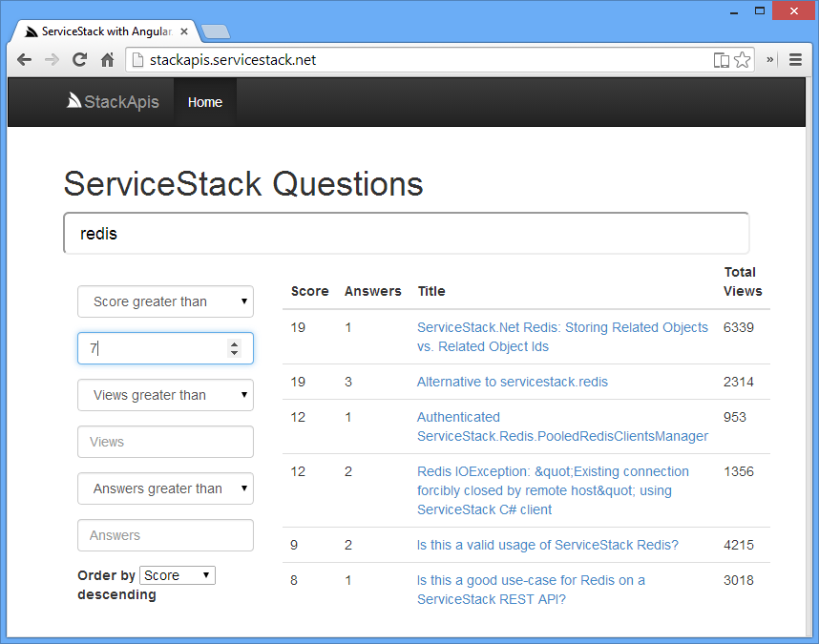Open Chrome hamburger menu
Screen dimensions: 819x644
(x=795, y=60)
